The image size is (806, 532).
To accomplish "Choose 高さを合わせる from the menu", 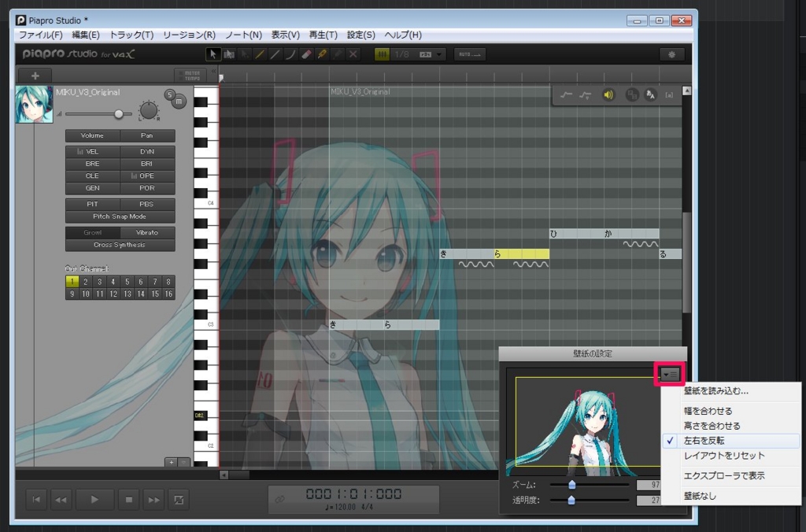I will 712,426.
